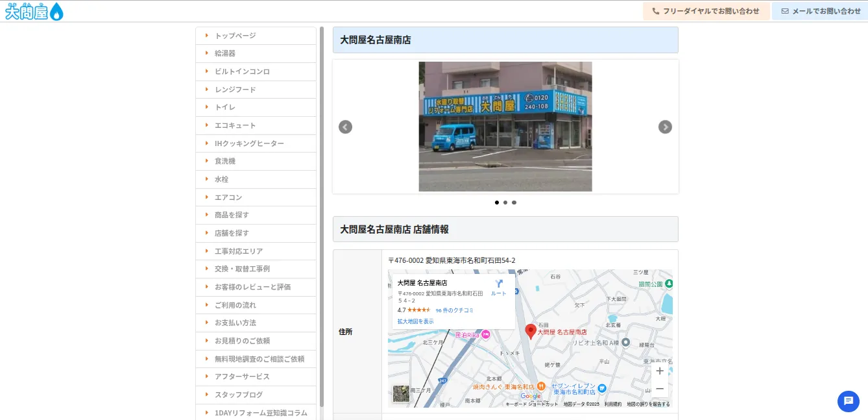Click the メールでお問い合わせ button

(820, 11)
